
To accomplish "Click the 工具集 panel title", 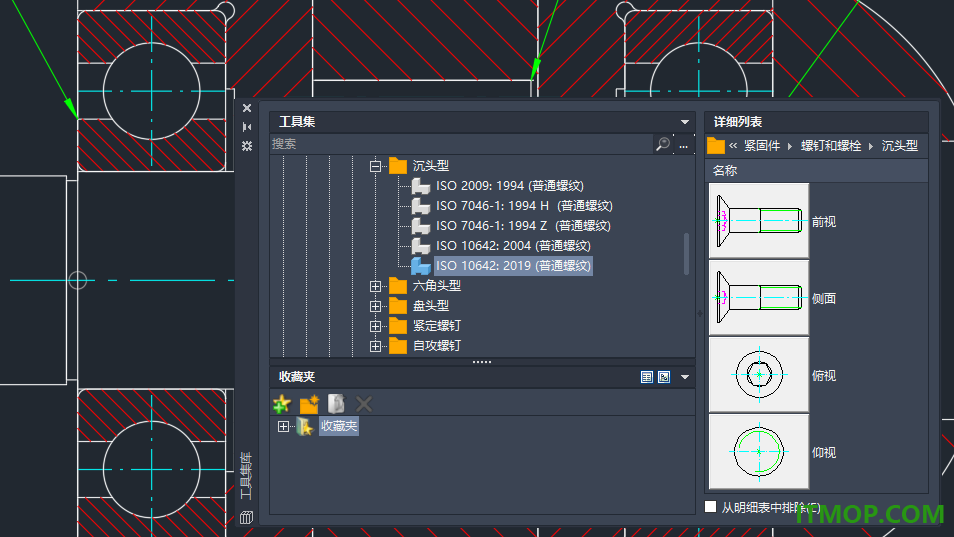I will pyautogui.click(x=297, y=122).
